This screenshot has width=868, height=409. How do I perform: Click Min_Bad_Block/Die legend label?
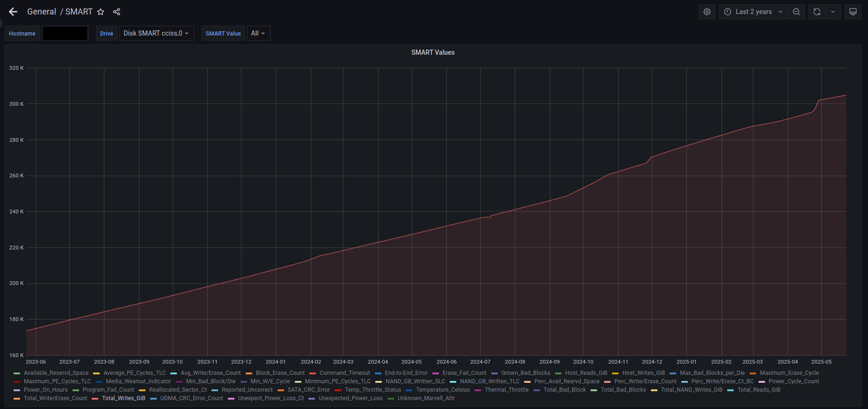pos(211,381)
